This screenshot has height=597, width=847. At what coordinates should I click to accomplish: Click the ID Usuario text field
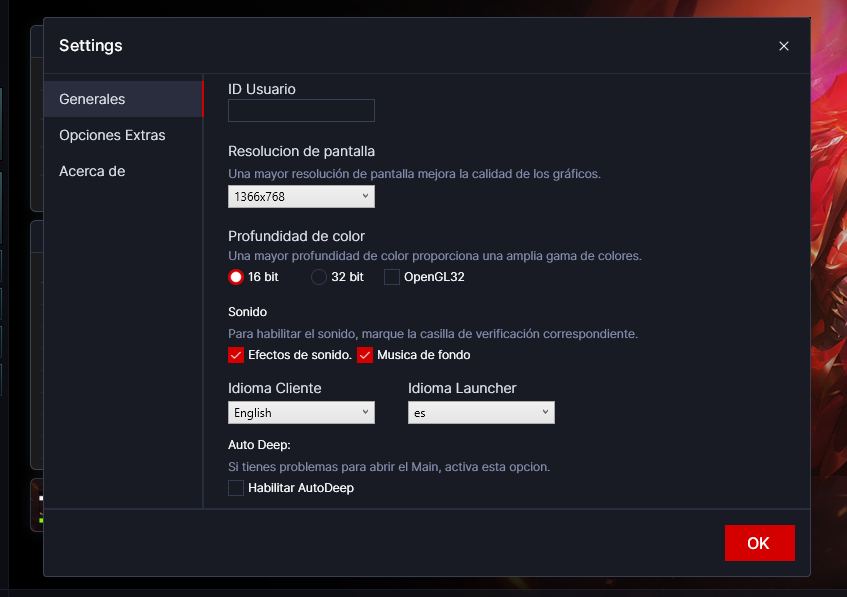(x=301, y=110)
